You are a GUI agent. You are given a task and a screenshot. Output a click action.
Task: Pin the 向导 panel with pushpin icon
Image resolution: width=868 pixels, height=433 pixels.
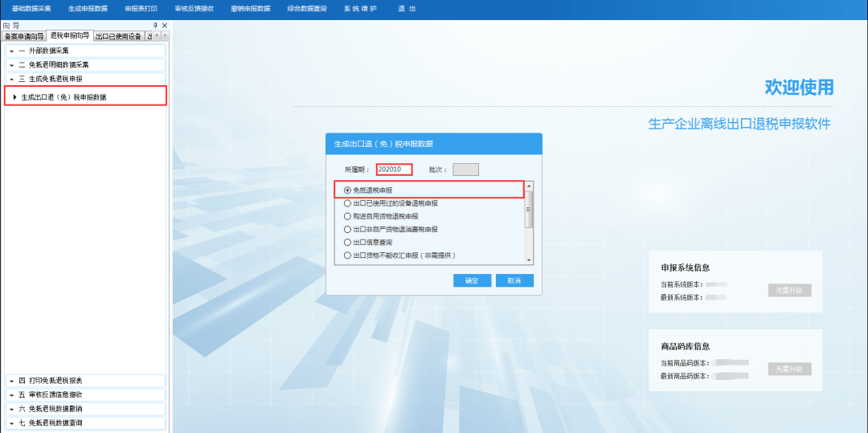tap(155, 26)
